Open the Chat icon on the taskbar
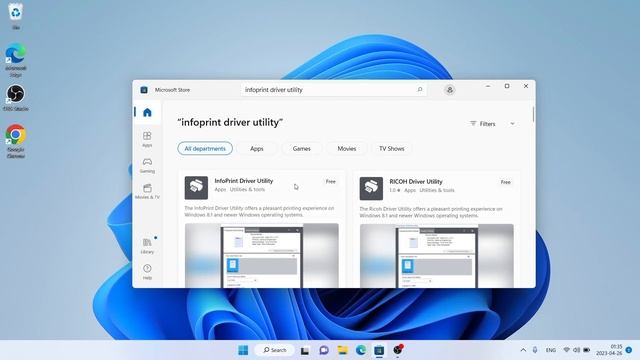Screen dimensions: 640x360 (324, 350)
